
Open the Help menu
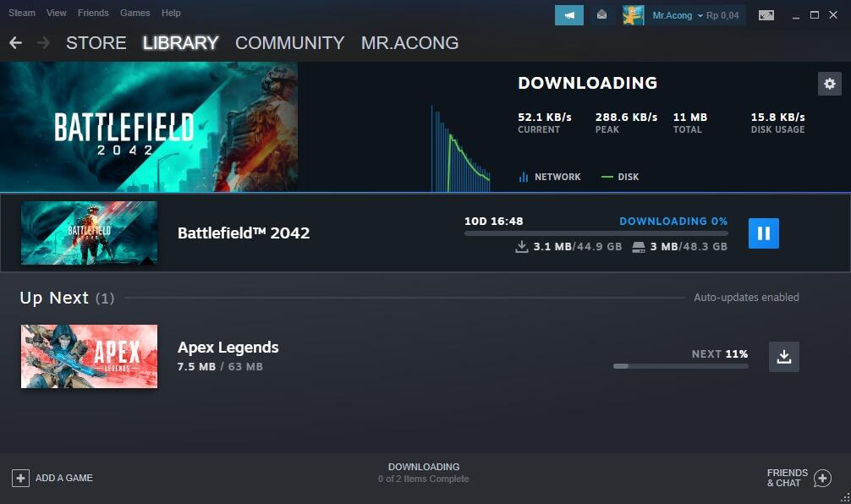tap(171, 13)
